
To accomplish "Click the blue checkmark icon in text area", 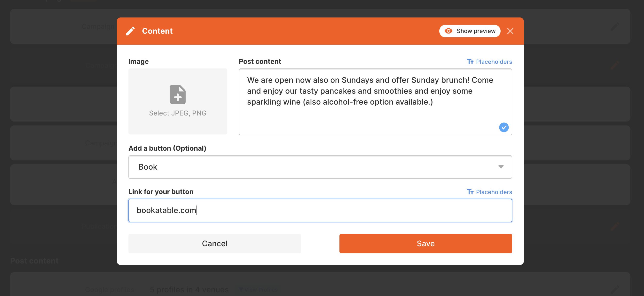I will (x=504, y=127).
